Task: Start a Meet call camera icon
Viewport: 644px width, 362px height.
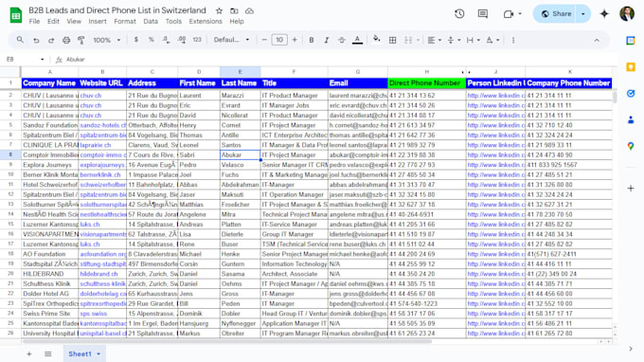Action: 509,14
